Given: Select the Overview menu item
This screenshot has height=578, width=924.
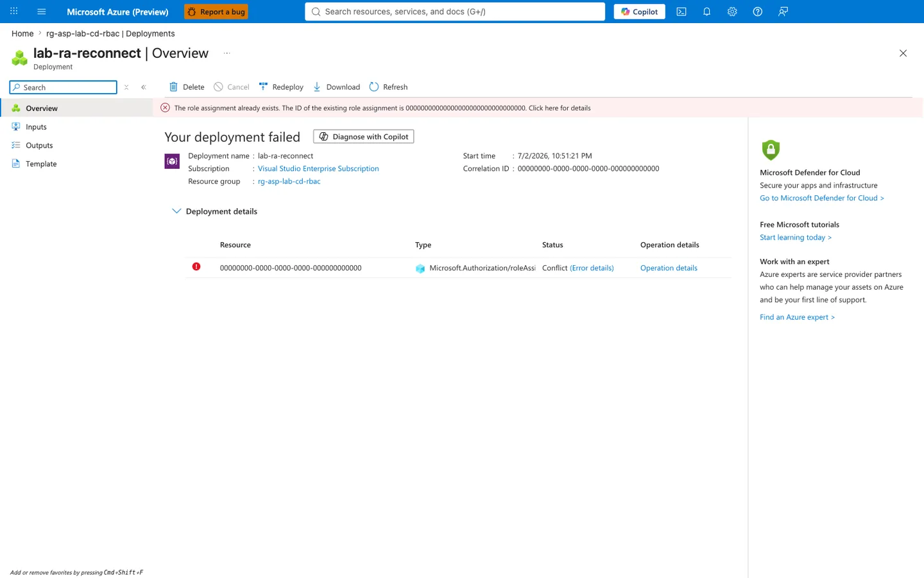Looking at the screenshot, I should point(76,108).
